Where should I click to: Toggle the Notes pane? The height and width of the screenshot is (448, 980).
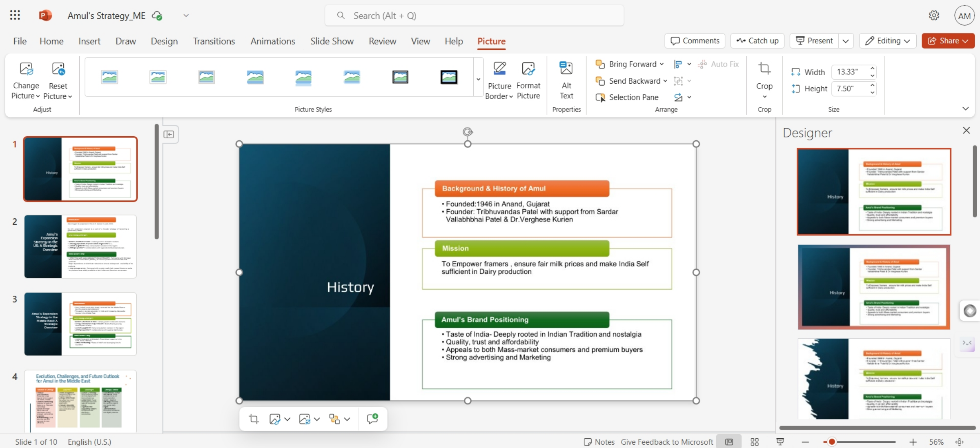[599, 442]
